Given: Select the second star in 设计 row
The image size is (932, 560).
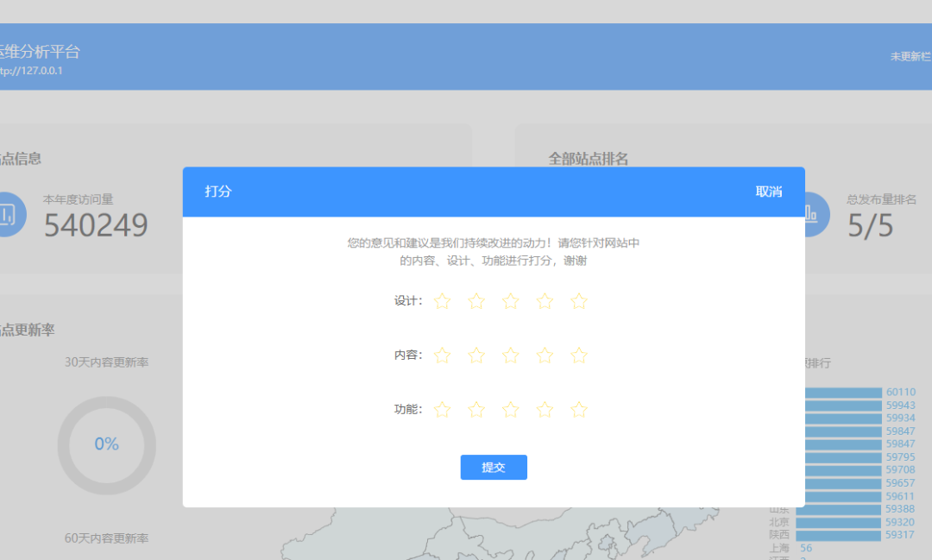Looking at the screenshot, I should click(x=475, y=301).
